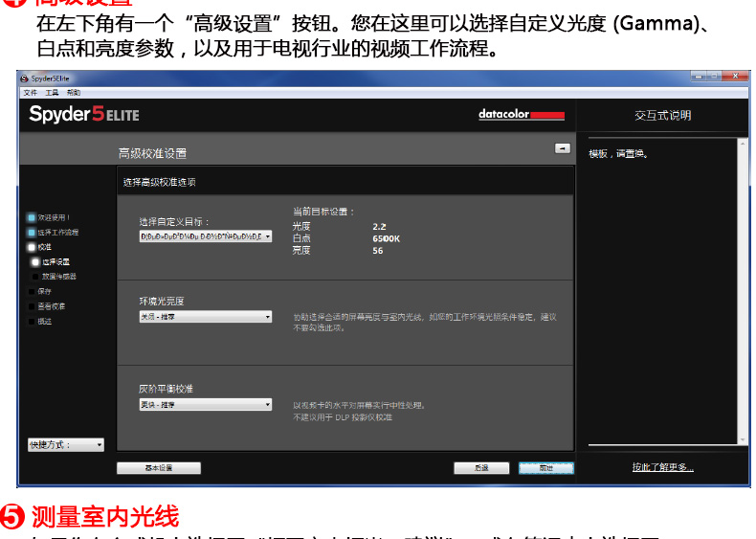Click the arrow button beside 高级校准设置

coord(562,148)
